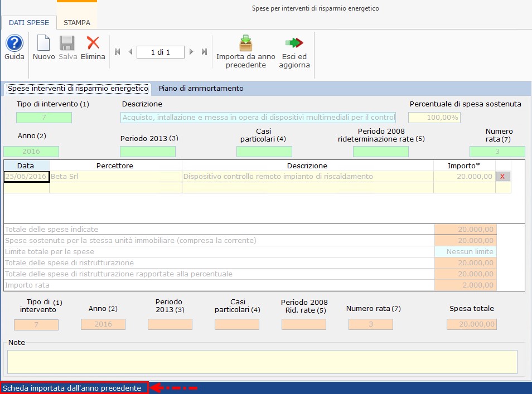The width and height of the screenshot is (532, 394).
Task: Click the 'Nessun limite' value
Action: pos(466,251)
